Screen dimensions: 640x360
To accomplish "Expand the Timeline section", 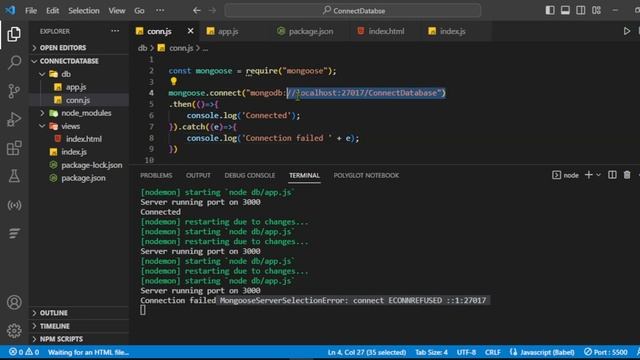I will tap(79, 326).
